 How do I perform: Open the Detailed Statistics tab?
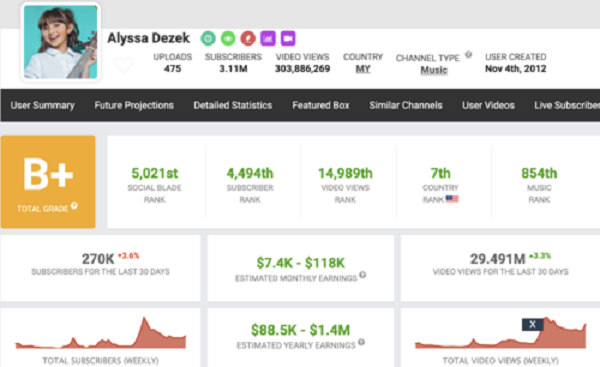233,105
